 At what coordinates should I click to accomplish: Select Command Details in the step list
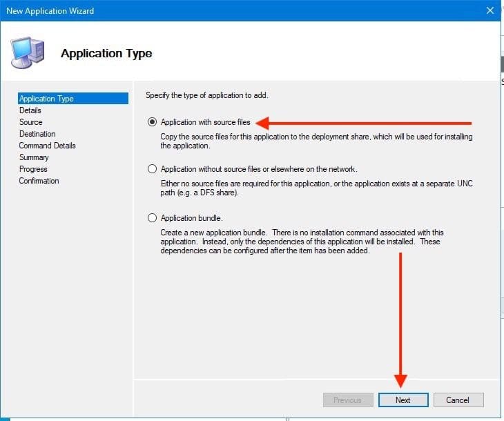(48, 146)
